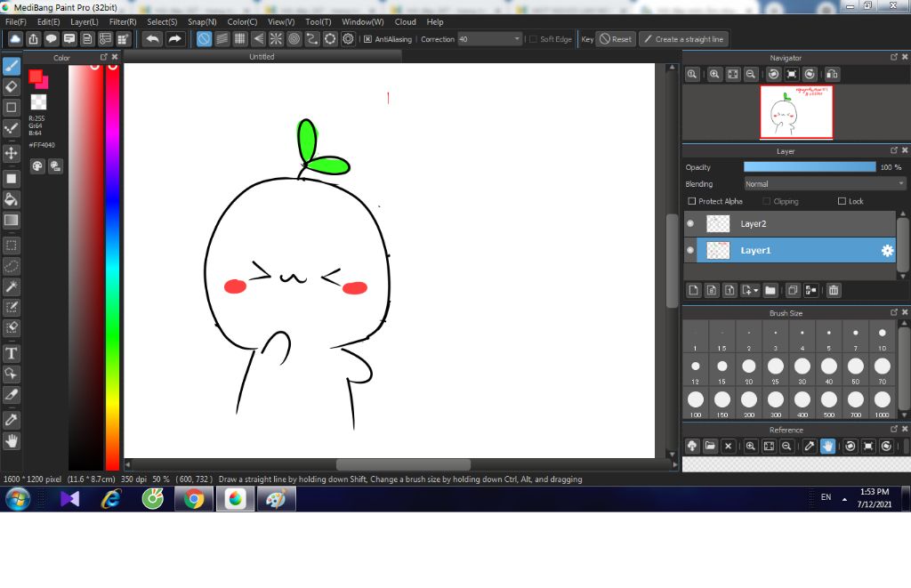Select the Bucket fill tool

(x=11, y=199)
